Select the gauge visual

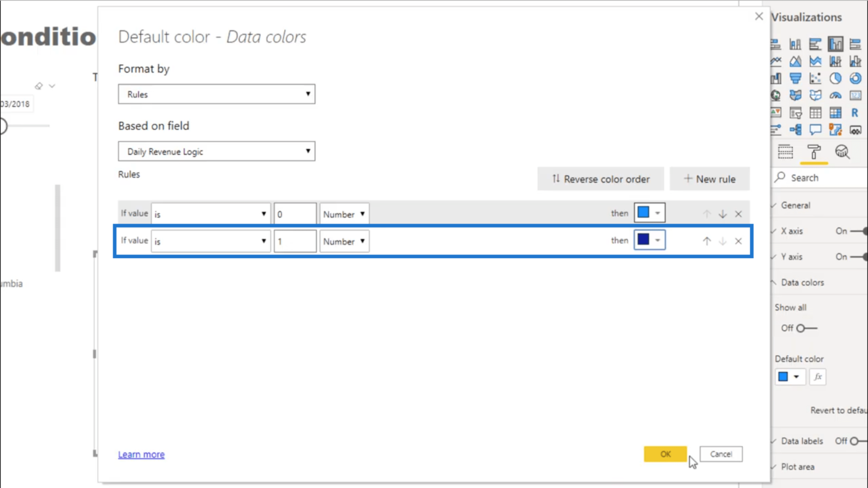pyautogui.click(x=835, y=96)
